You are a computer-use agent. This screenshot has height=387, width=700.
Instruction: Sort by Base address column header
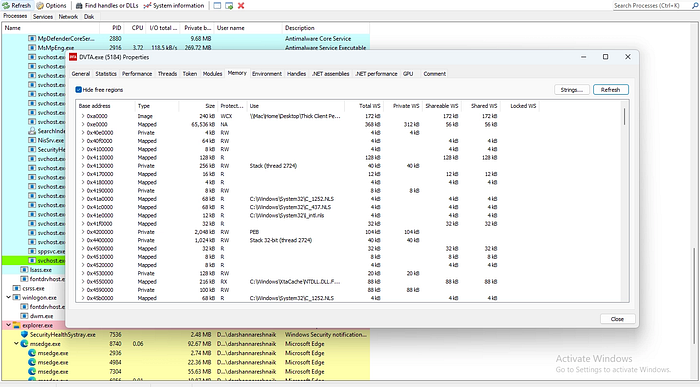tap(105, 106)
